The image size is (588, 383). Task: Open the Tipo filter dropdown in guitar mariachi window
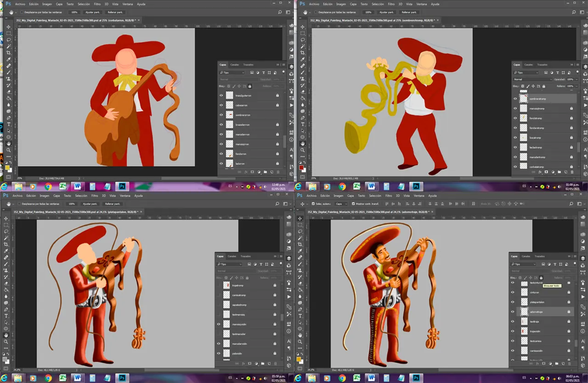[x=232, y=73]
